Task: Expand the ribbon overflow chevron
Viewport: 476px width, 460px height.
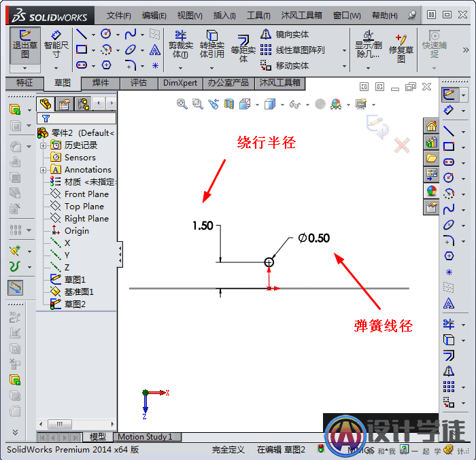Action: coord(466,50)
